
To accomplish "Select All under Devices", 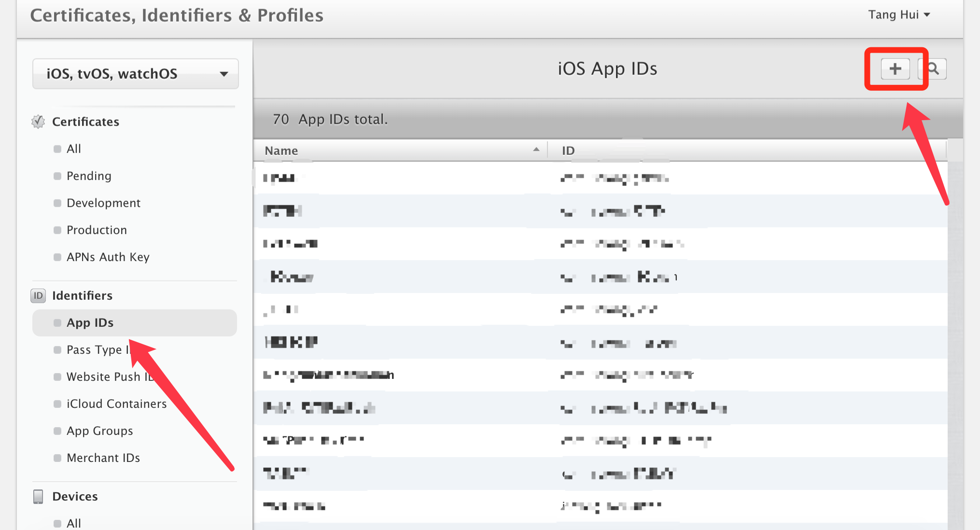I will pos(73,523).
